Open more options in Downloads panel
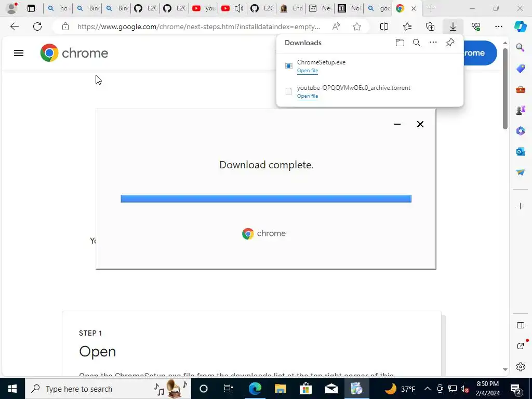This screenshot has width=532, height=399. click(x=433, y=43)
